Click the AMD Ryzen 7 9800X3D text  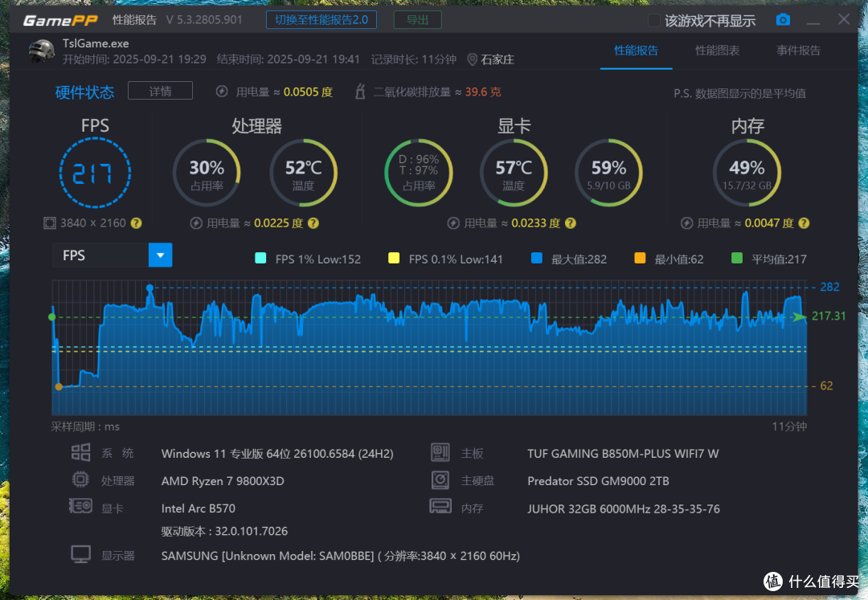223,480
